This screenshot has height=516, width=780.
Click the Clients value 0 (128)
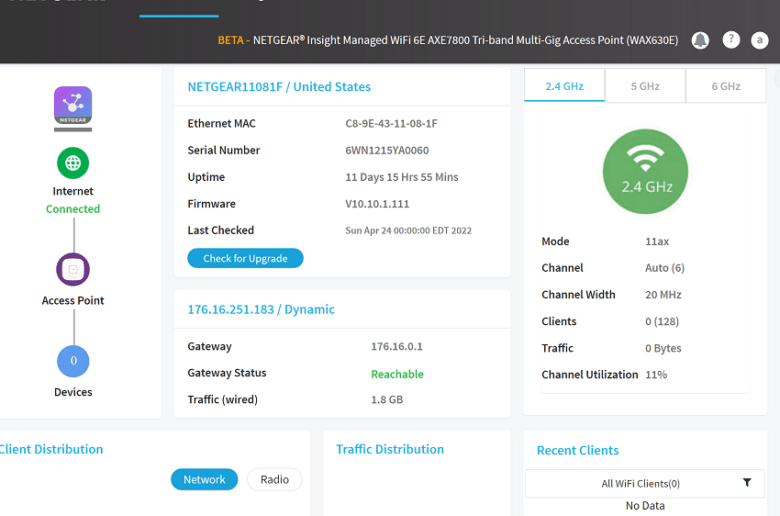tap(662, 321)
